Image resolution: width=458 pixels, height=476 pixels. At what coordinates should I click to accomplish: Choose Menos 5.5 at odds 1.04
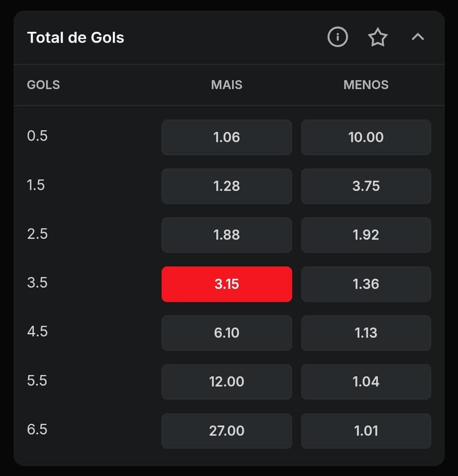pos(366,382)
